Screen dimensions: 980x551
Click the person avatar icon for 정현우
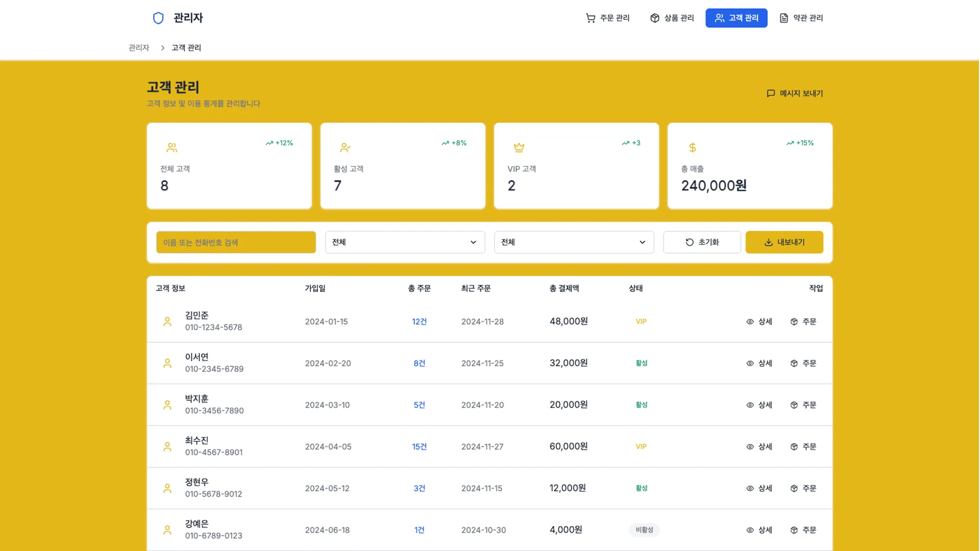pos(167,488)
